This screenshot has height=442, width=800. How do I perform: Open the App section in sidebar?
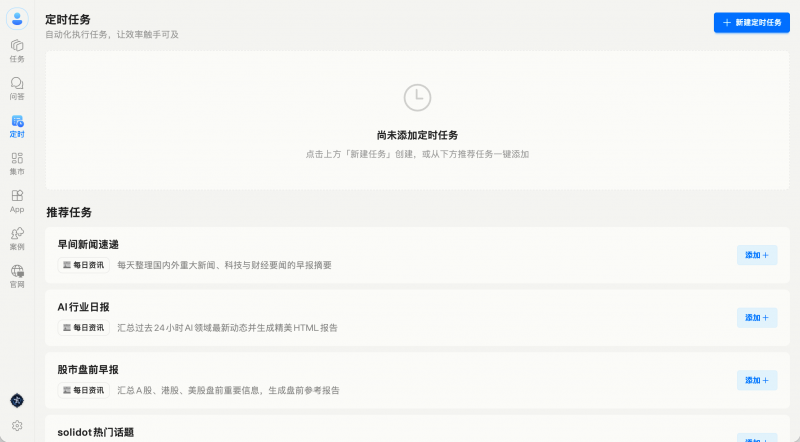(17, 201)
